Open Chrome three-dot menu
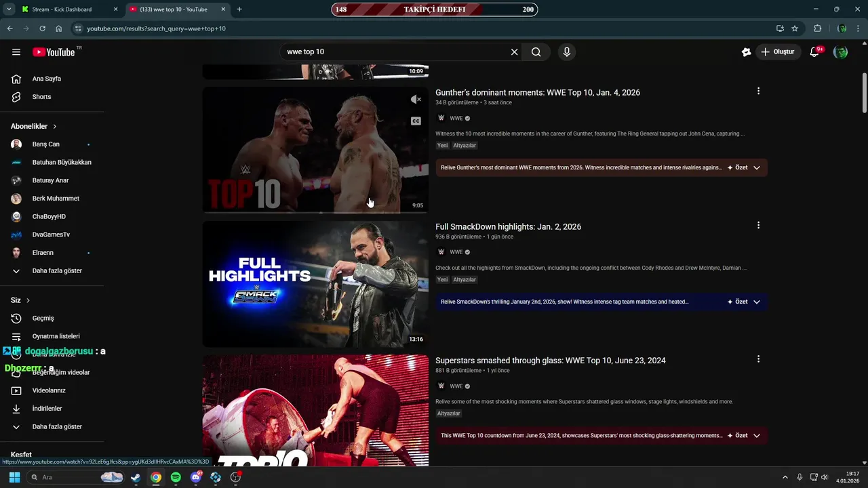The image size is (868, 488). (x=859, y=28)
